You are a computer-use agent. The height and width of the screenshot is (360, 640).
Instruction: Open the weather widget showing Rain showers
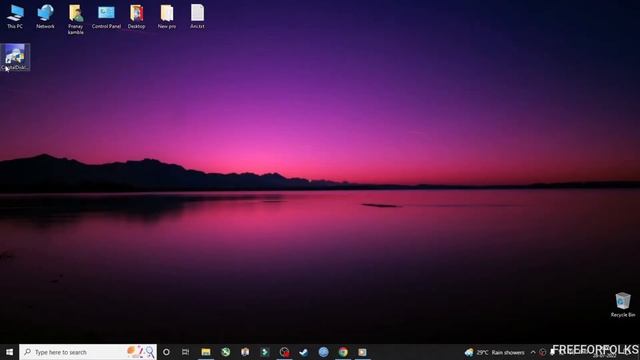pos(495,352)
